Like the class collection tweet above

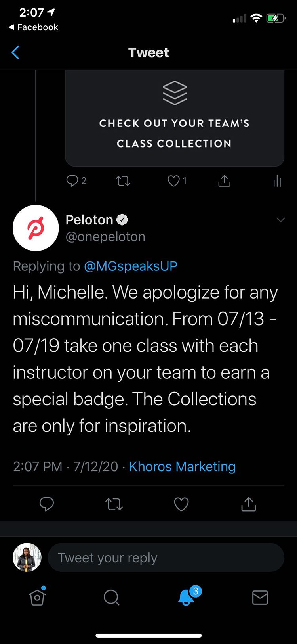pyautogui.click(x=173, y=181)
